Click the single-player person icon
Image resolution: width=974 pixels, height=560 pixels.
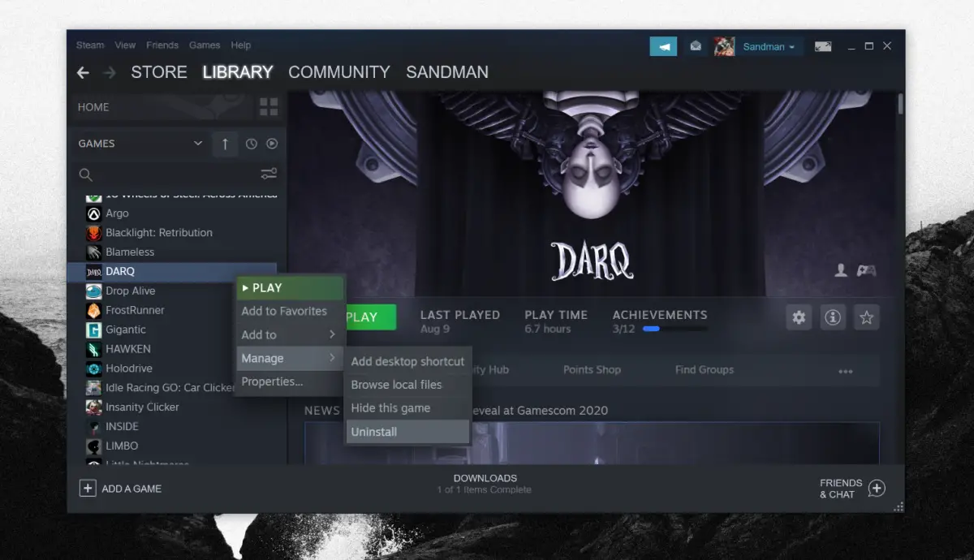pyautogui.click(x=841, y=270)
